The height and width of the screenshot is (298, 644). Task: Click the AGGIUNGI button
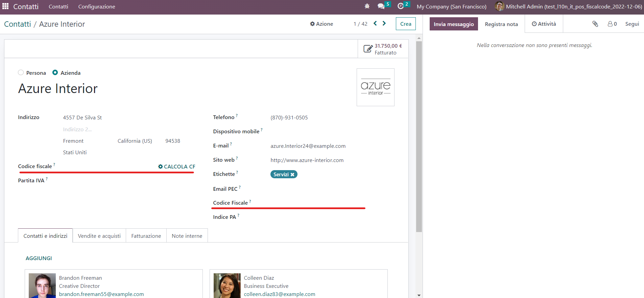(39, 258)
